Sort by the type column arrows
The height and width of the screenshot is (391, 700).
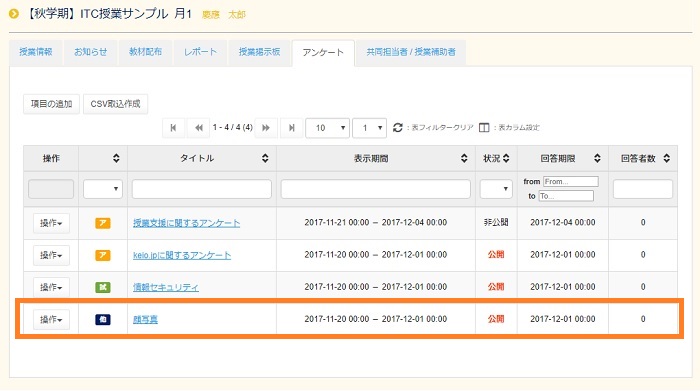(x=116, y=158)
